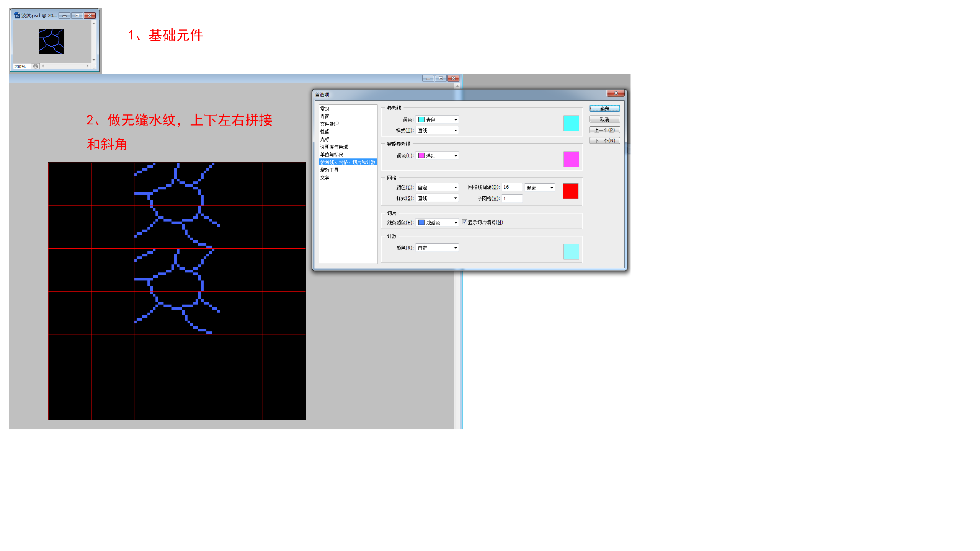Select 文字 in the preferences list
The width and height of the screenshot is (980, 551).
click(348, 178)
